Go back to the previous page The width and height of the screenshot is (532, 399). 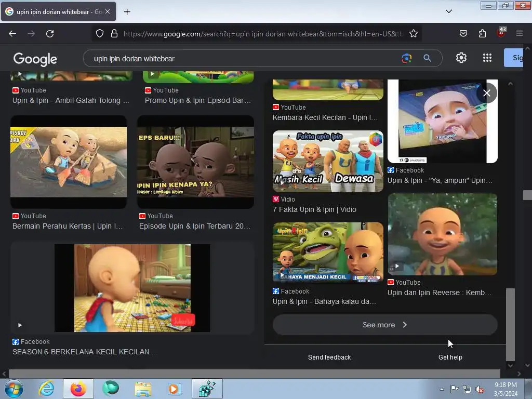point(12,34)
